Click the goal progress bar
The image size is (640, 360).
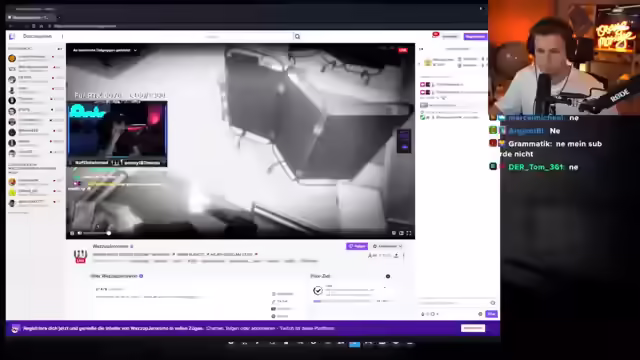point(342,301)
